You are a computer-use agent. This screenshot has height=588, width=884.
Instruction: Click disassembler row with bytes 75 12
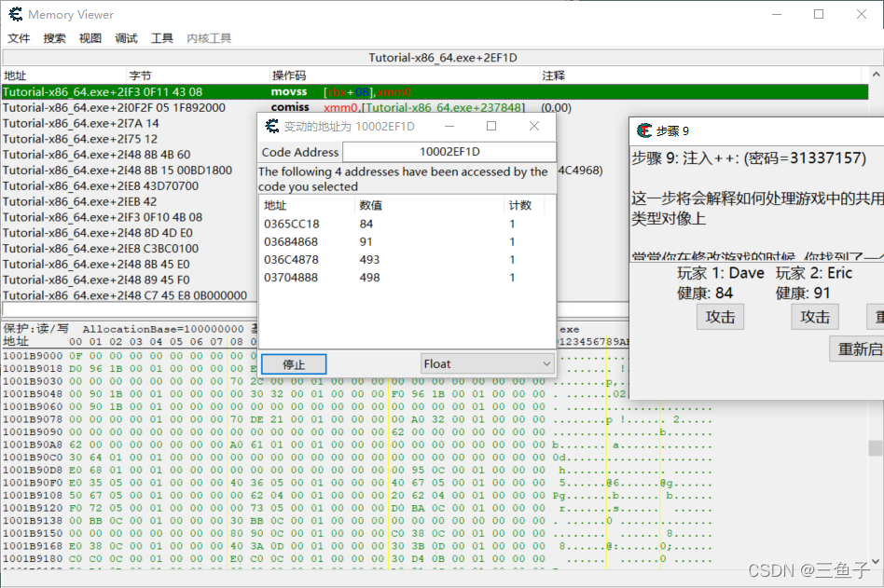click(130, 139)
